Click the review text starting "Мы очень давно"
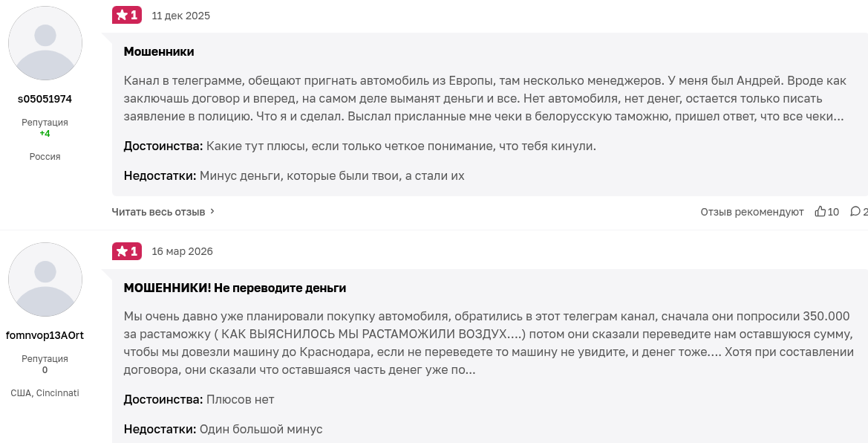Image resolution: width=868 pixels, height=443 pixels. point(483,343)
